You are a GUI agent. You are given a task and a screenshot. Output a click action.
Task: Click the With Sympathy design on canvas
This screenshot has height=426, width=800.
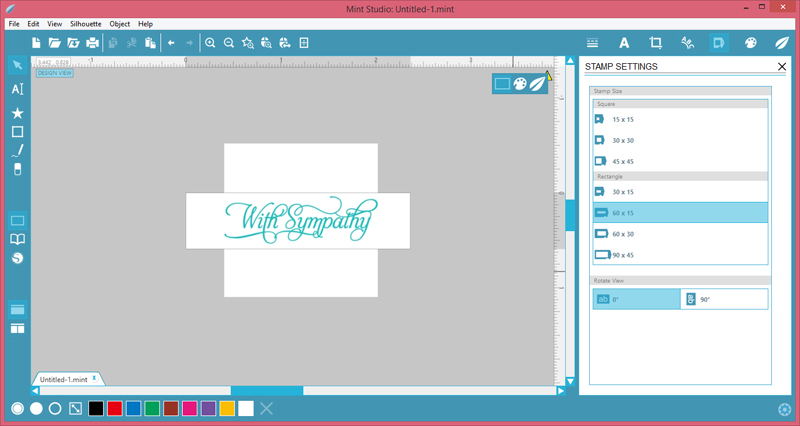(x=298, y=220)
